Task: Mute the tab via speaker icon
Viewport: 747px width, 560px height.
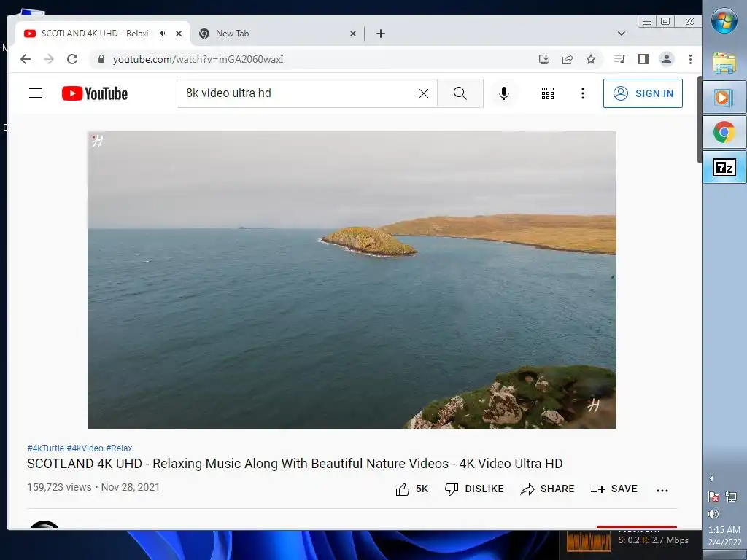Action: coord(163,34)
